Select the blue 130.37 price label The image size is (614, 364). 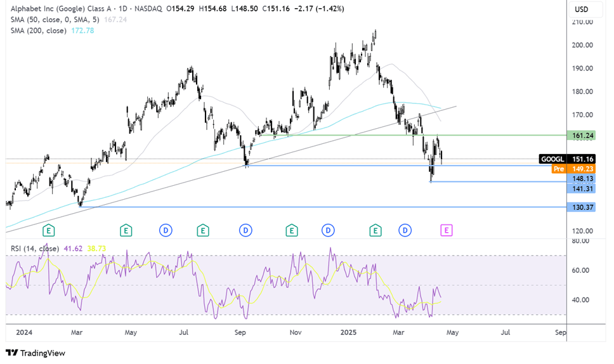pos(581,207)
